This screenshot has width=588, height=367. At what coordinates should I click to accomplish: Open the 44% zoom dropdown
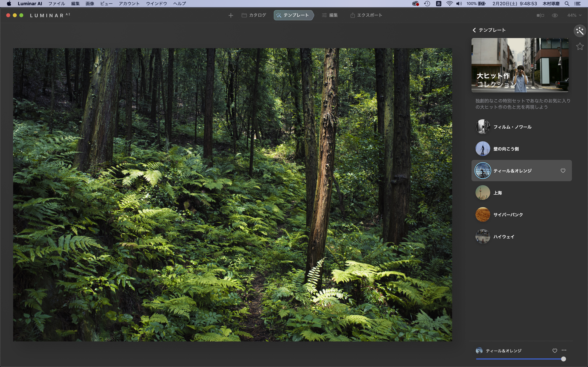574,15
